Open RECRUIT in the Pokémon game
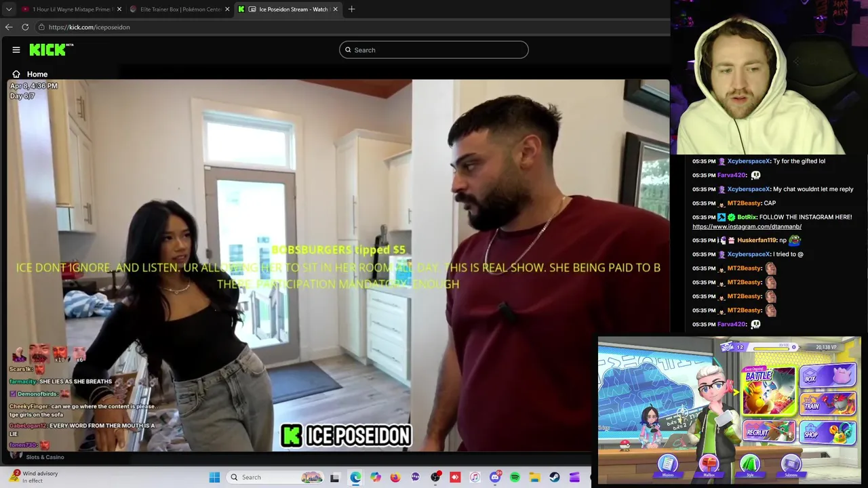 [x=769, y=432]
